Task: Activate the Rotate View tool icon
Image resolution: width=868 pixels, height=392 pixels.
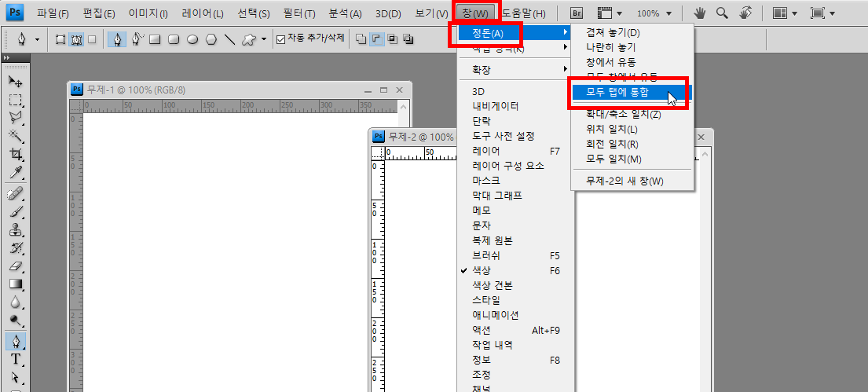Action: [x=745, y=13]
